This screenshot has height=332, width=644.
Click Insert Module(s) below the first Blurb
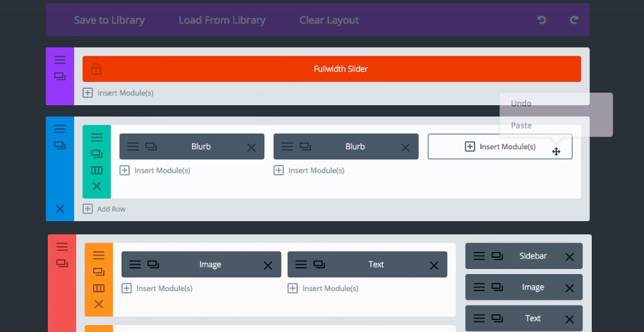pyautogui.click(x=155, y=171)
